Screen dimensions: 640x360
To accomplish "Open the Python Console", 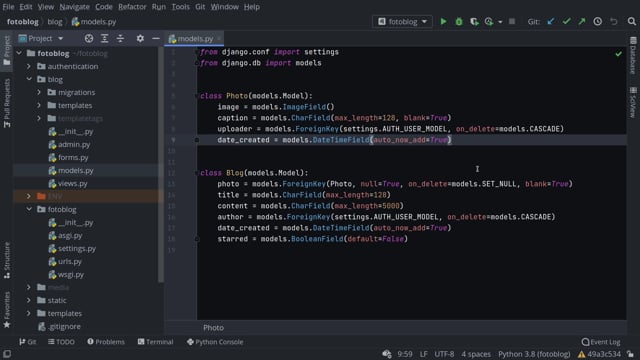I will tap(215, 342).
